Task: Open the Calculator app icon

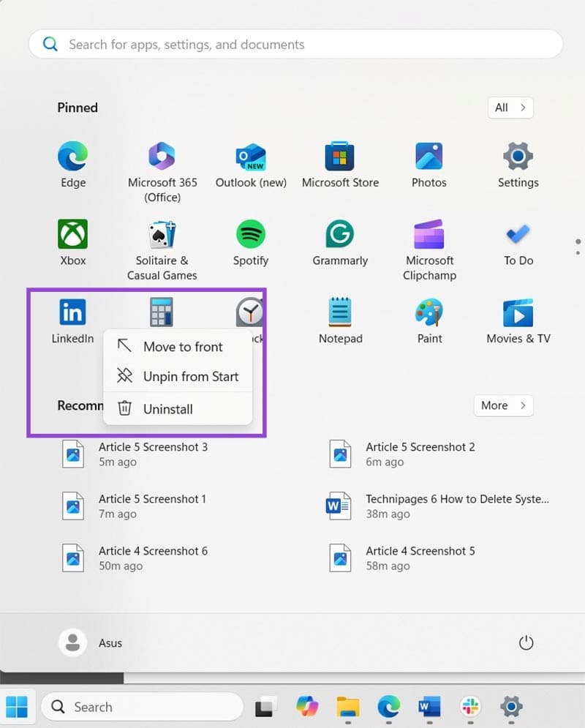Action: point(162,312)
